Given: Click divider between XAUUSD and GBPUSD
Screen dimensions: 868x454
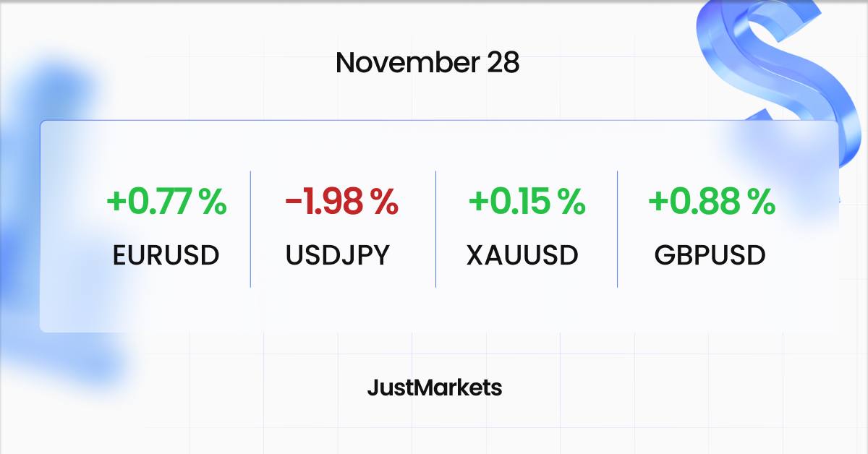Looking at the screenshot, I should coord(617,229).
